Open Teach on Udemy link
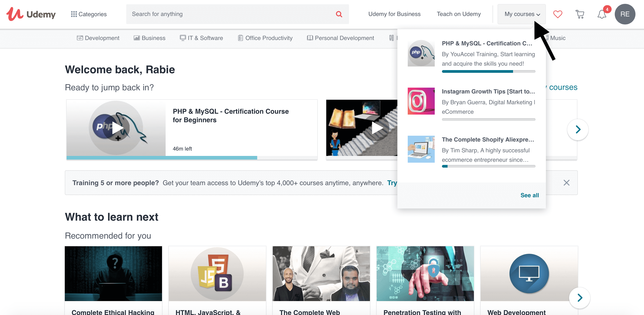644x315 pixels. coord(459,14)
